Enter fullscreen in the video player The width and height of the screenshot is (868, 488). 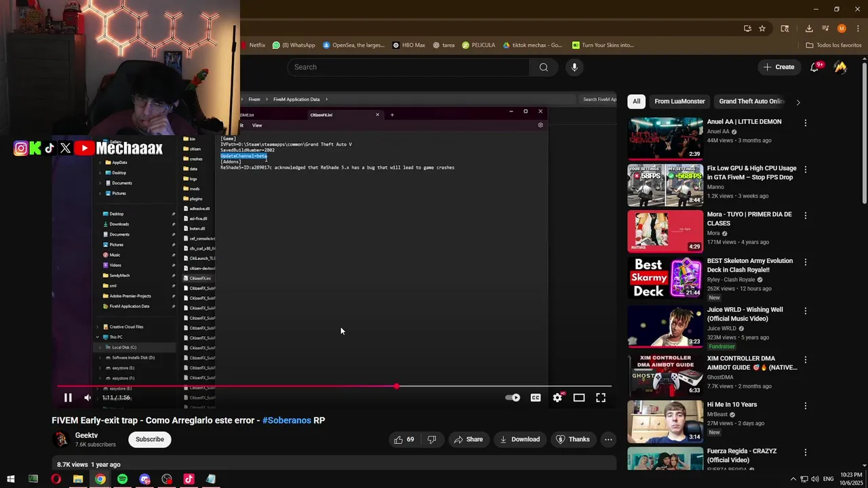click(x=601, y=398)
